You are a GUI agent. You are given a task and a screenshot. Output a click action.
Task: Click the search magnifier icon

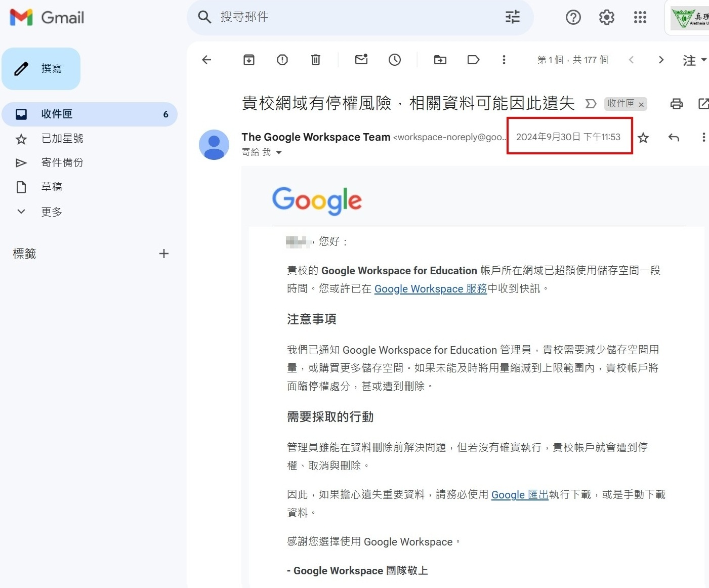pos(204,17)
